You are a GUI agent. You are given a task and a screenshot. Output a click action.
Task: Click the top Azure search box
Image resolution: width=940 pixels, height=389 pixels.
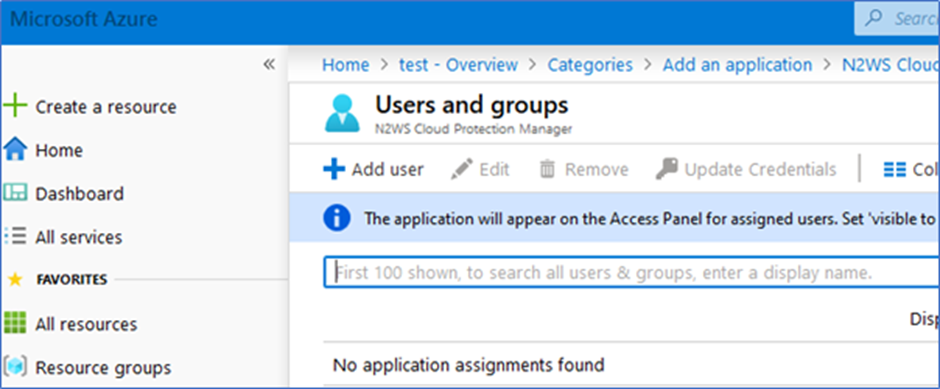[x=897, y=18]
